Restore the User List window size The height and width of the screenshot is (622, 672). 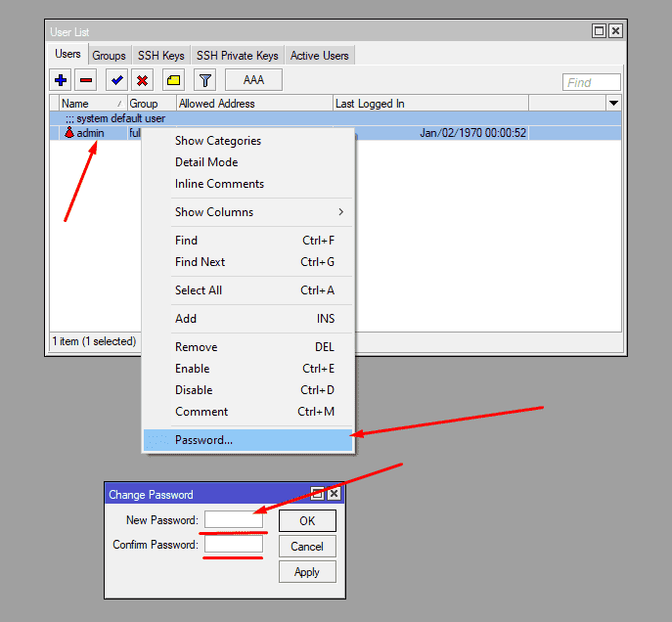tap(599, 31)
